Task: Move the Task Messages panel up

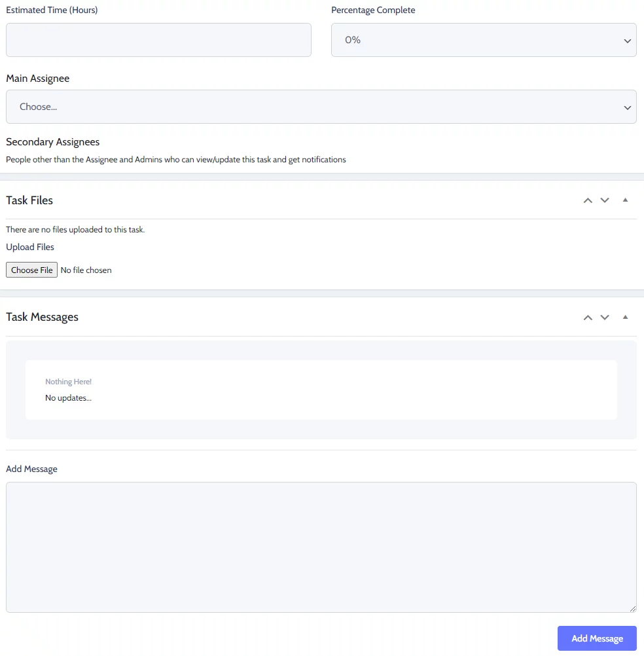Action: tap(588, 318)
